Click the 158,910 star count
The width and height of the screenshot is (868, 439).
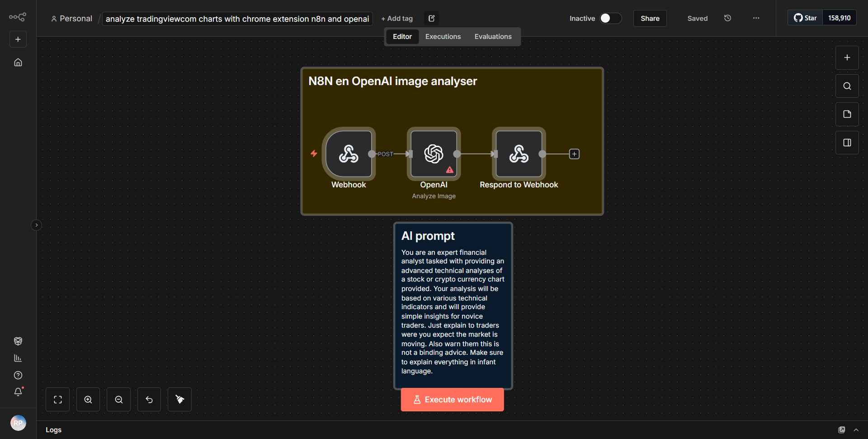pos(839,18)
